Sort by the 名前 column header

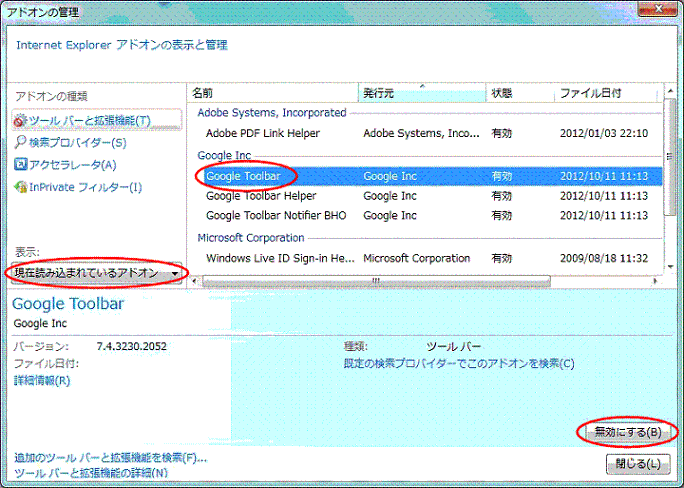[x=274, y=93]
